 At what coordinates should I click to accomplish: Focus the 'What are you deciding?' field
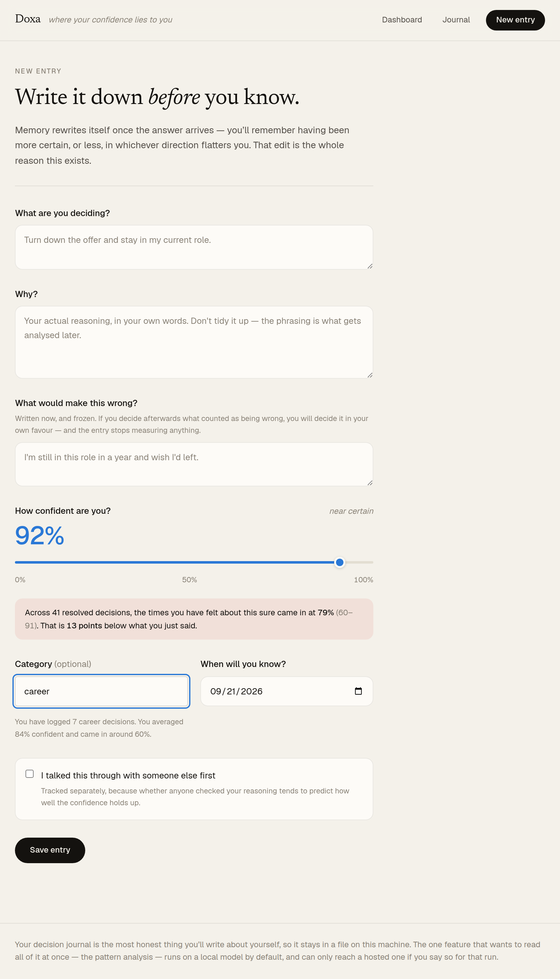(194, 247)
